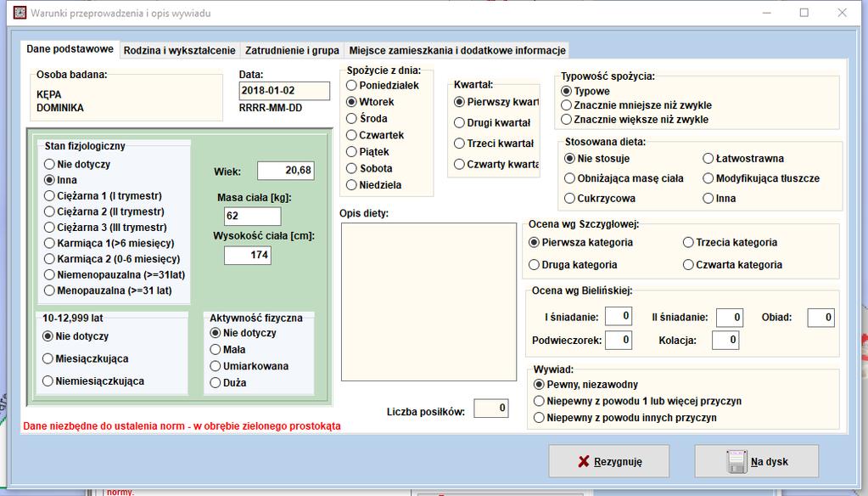This screenshot has height=496, width=868.
Task: Select Czwarty kwartał
Action: tap(496, 164)
